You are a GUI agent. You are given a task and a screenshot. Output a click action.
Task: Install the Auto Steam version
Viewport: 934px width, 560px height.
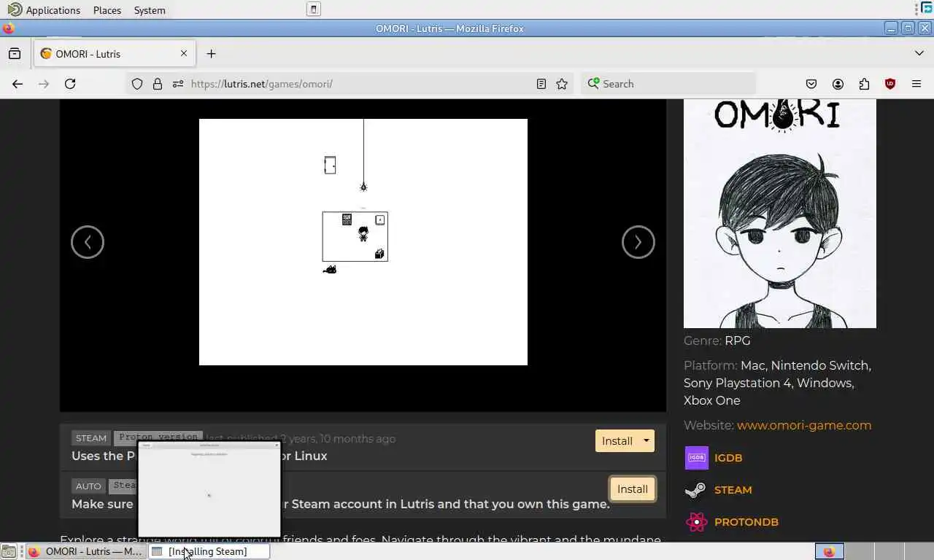[633, 489]
